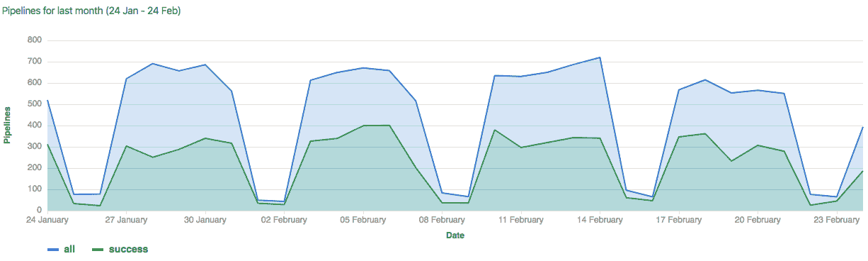Select the '24 January' x-axis label

click(x=47, y=220)
